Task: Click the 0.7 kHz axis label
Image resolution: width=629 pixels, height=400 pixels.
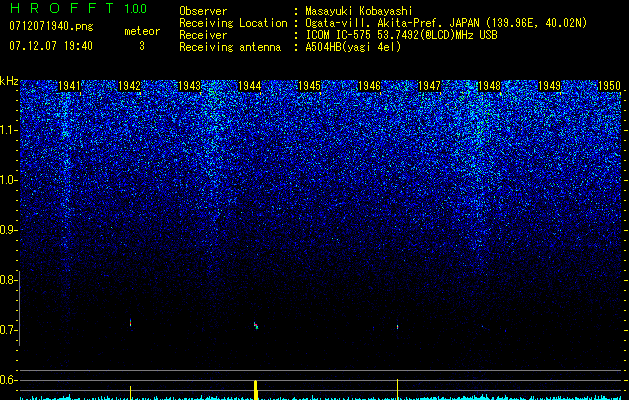Action: pyautogui.click(x=7, y=330)
